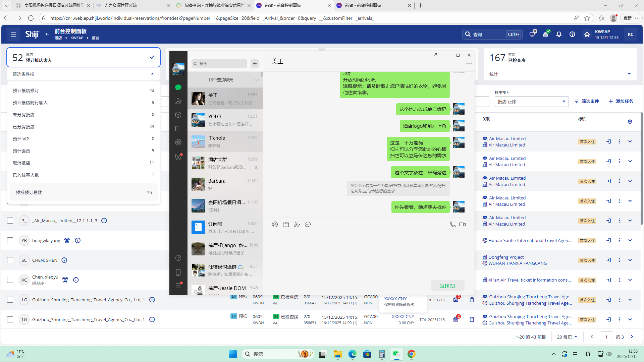Click the screenshot scissors icon in chat

pyautogui.click(x=297, y=225)
